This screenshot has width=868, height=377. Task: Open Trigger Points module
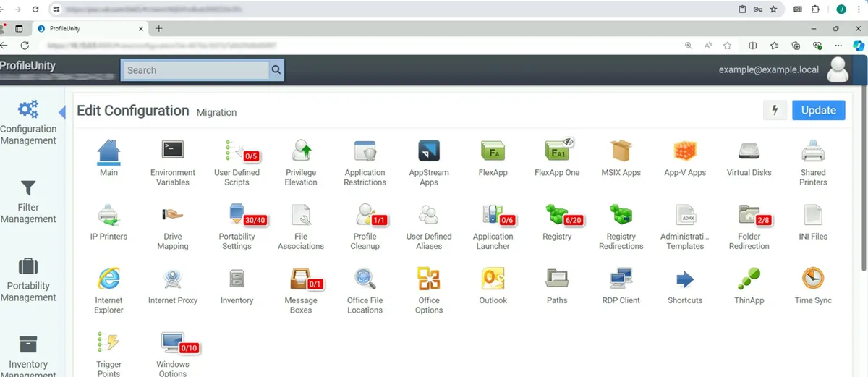point(109,354)
